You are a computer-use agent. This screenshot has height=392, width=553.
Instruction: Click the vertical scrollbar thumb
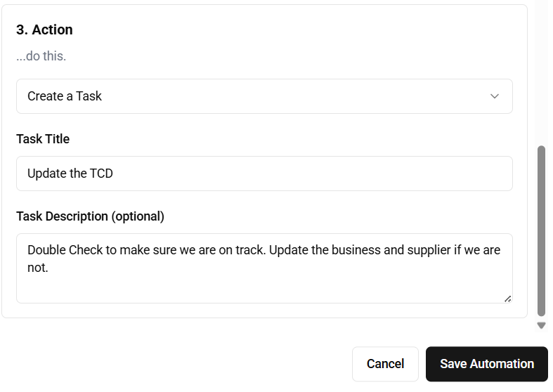(541, 230)
